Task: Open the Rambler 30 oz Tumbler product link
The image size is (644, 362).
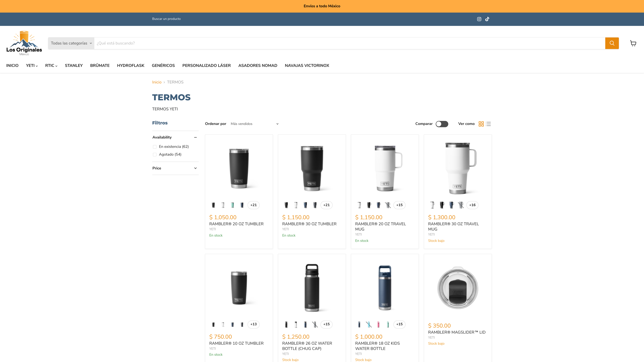Action: [309, 224]
